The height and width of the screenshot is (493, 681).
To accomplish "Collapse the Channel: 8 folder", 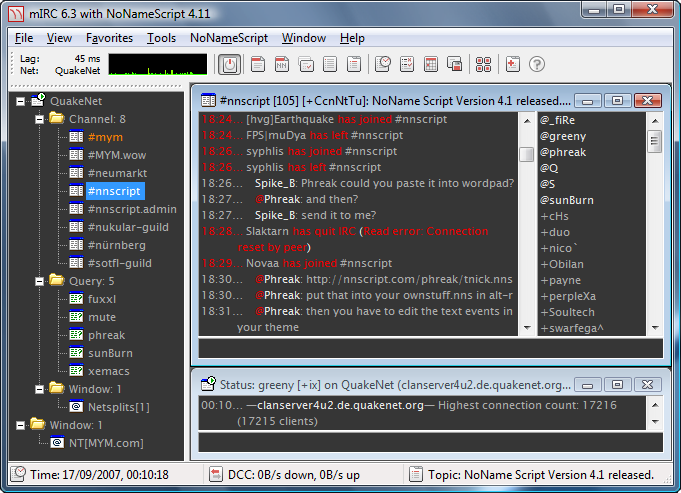I will click(x=39, y=119).
